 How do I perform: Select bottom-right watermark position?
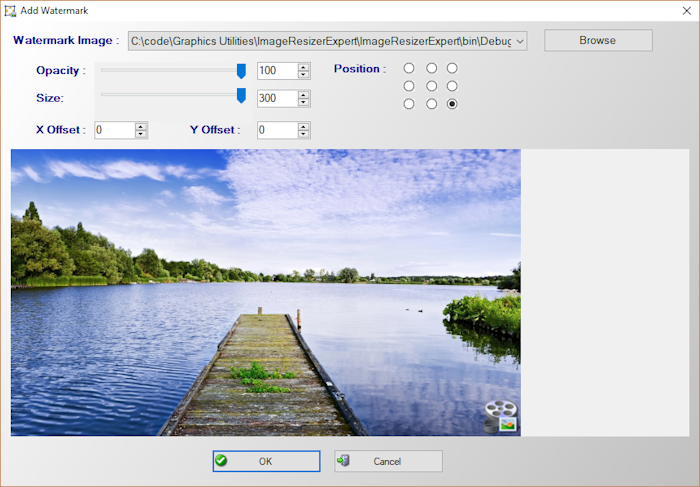point(452,104)
